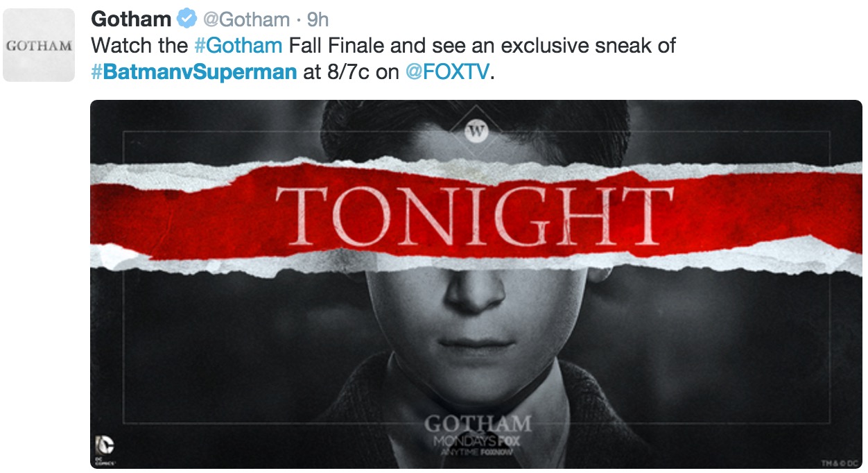The width and height of the screenshot is (868, 473).
Task: Click the circular W emblem on poster
Action: 476,131
